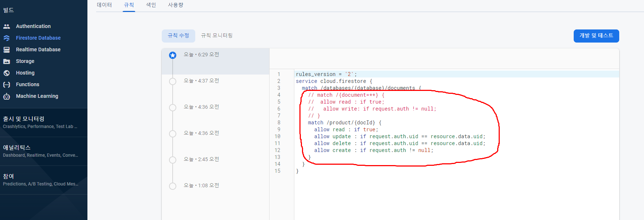Select the 규칙 모니터링 sub-tab
The height and width of the screenshot is (220, 644).
[x=217, y=36]
